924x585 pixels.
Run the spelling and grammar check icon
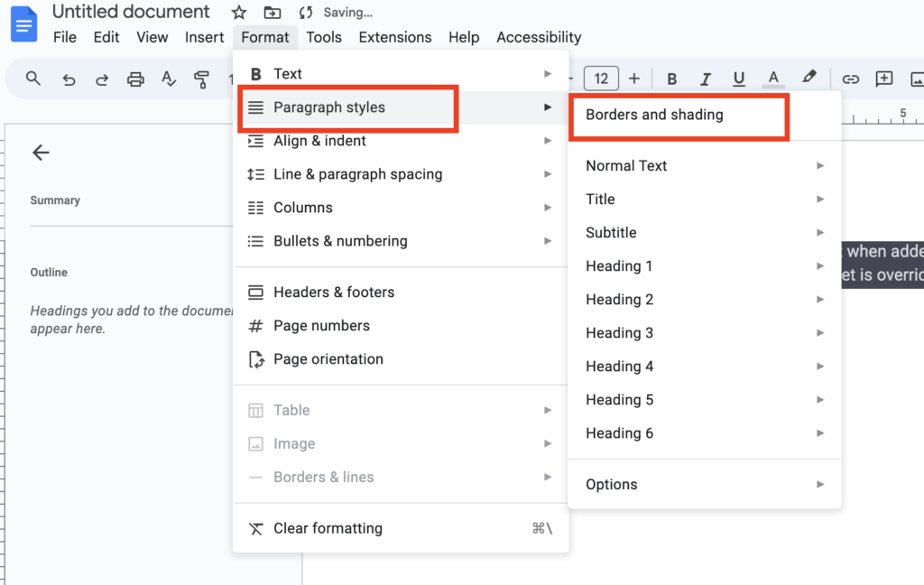click(x=169, y=79)
